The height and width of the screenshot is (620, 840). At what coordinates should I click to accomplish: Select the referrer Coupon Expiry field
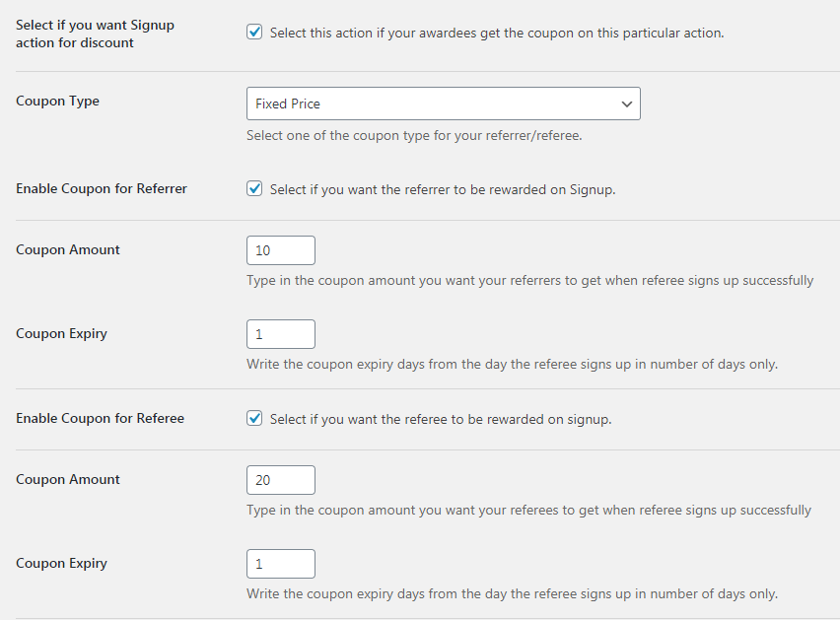point(280,334)
